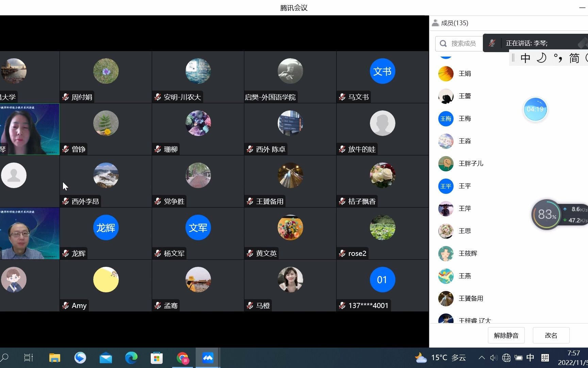
Task: Select member 王贇备用 in the member list
Action: pos(508,298)
